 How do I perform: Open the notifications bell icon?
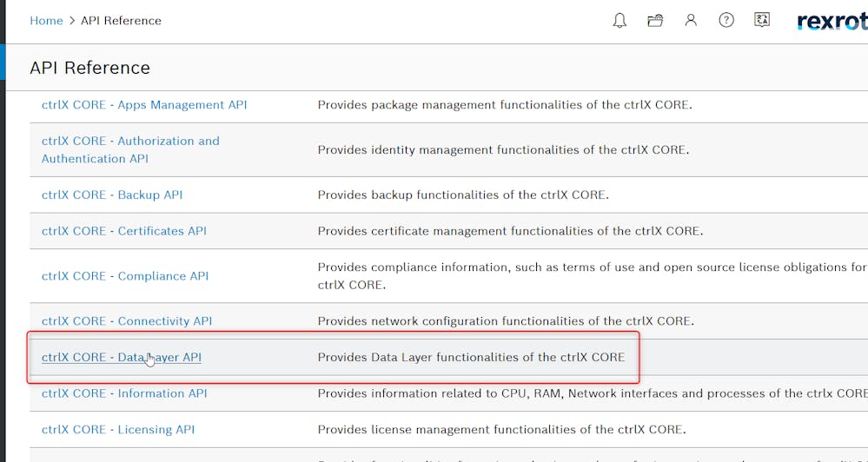point(620,21)
